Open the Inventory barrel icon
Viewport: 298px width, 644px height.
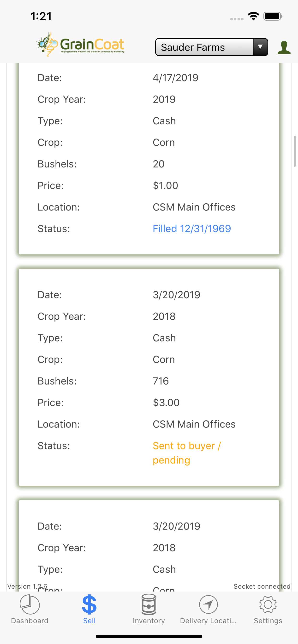tap(149, 604)
